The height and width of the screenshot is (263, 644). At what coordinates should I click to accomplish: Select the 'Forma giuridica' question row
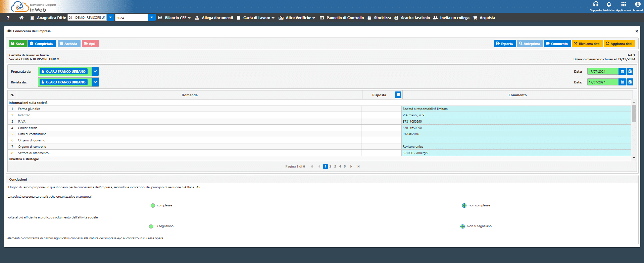189,109
